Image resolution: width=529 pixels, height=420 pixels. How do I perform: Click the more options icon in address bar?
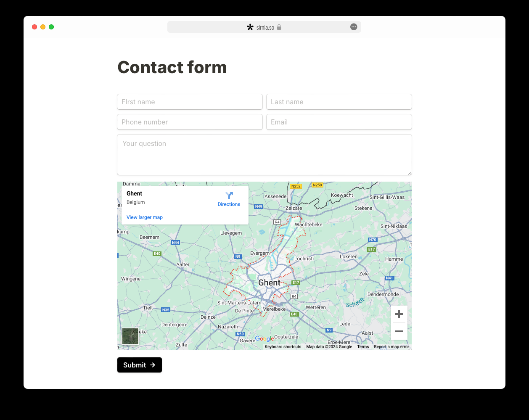point(354,27)
